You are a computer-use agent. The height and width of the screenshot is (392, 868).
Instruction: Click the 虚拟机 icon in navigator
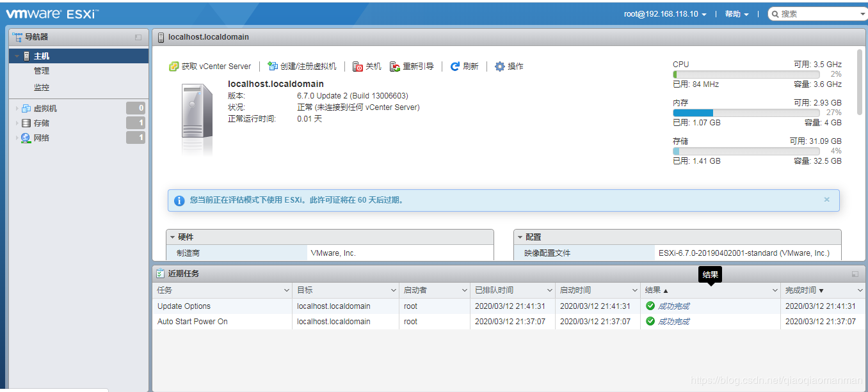[26, 109]
